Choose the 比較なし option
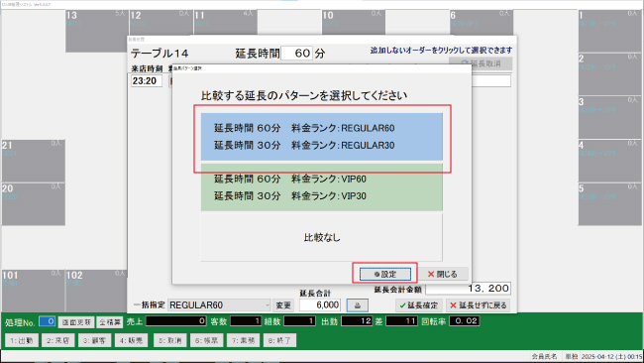Viewport: 644px width, 363px height. (322, 237)
